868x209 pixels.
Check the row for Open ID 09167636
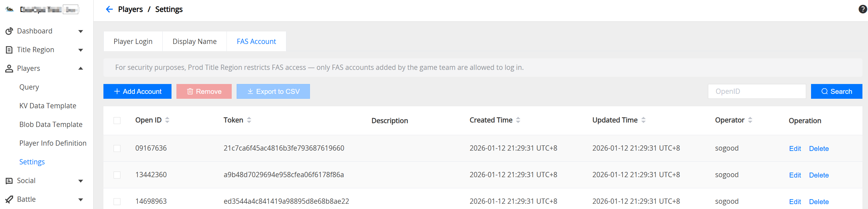tap(117, 149)
